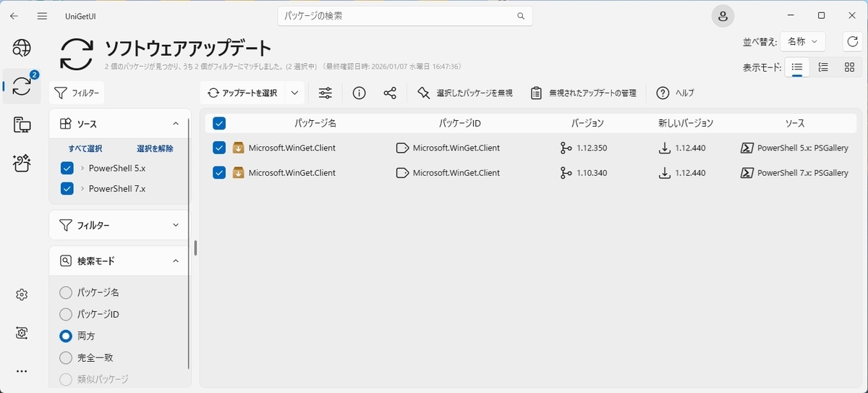The image size is (868, 393).
Task: Select the 完全一致 search mode
Action: tap(66, 358)
